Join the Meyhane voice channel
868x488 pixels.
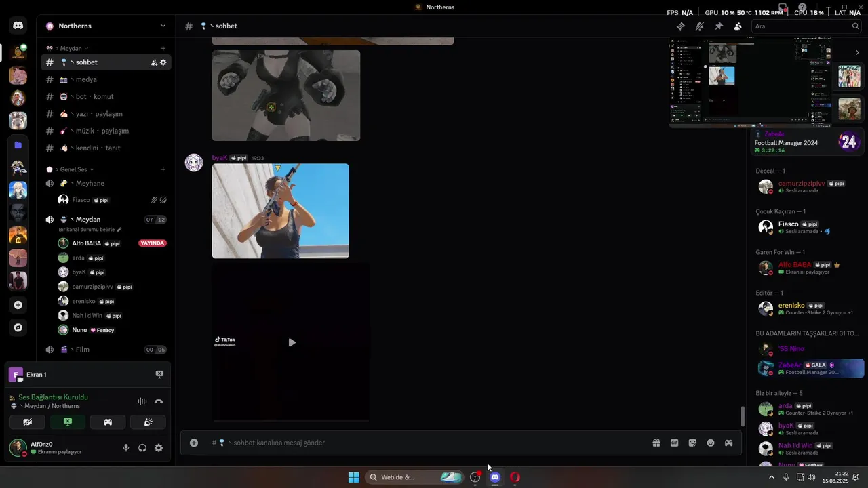tap(106, 184)
